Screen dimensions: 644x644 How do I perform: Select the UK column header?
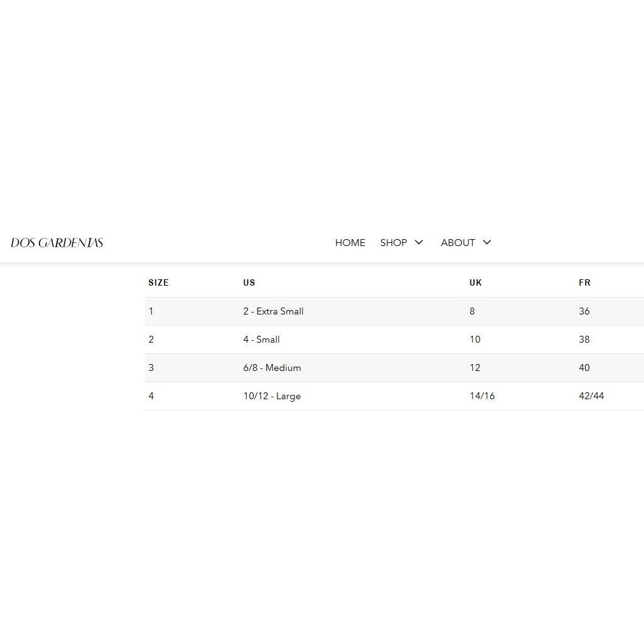pyautogui.click(x=476, y=282)
